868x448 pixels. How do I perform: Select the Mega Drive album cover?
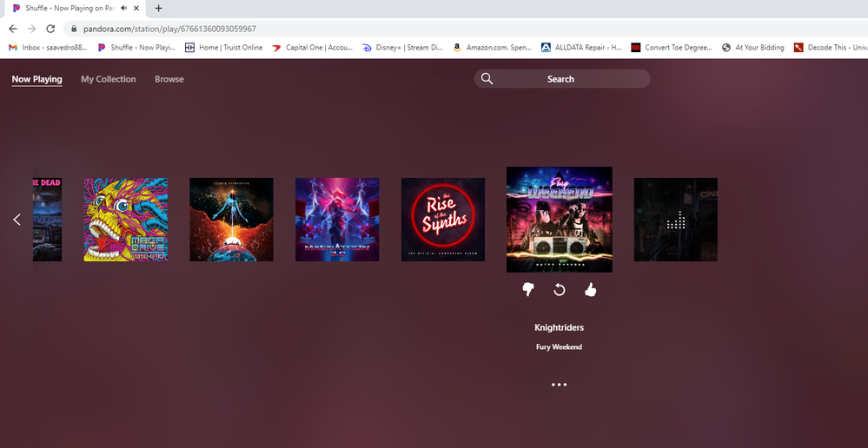click(x=126, y=220)
